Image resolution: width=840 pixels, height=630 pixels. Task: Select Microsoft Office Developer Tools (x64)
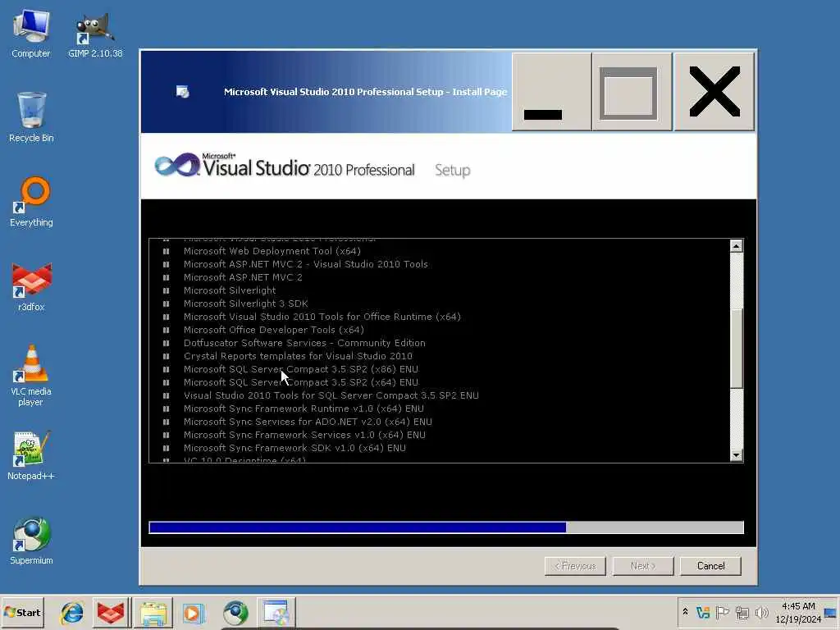point(274,330)
